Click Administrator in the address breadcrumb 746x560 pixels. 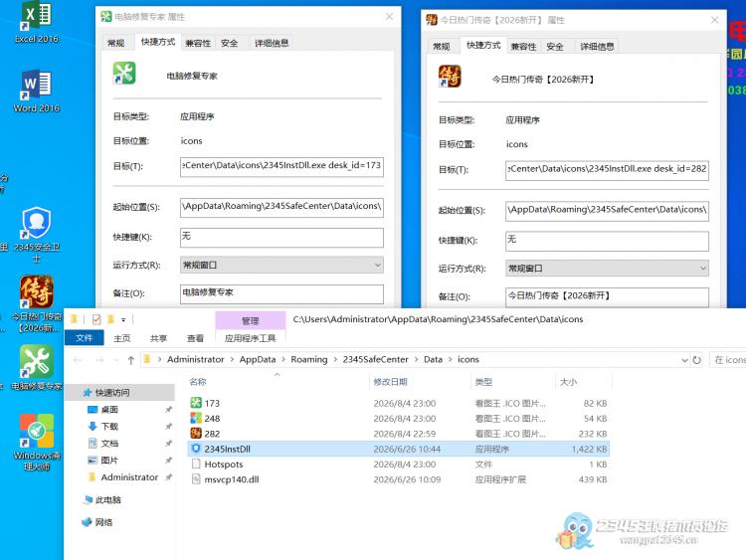(x=195, y=359)
